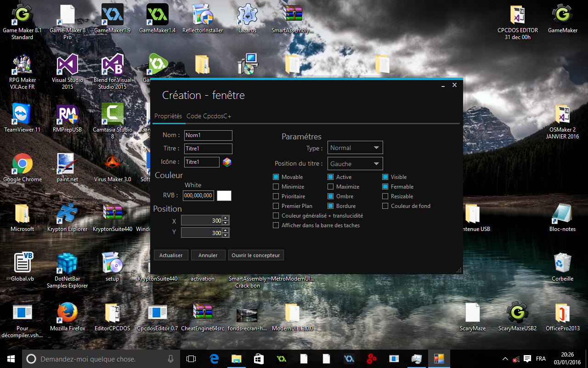Enable the Resizable checkbox
This screenshot has height=368, width=588.
385,196
